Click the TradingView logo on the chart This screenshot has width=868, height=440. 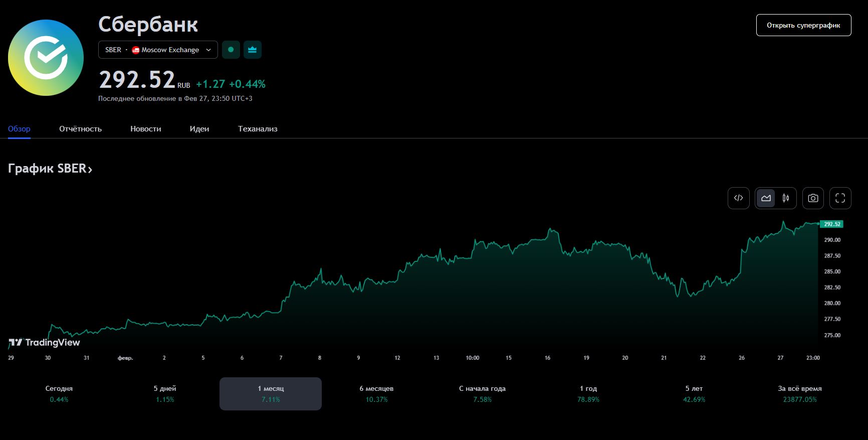pyautogui.click(x=44, y=342)
